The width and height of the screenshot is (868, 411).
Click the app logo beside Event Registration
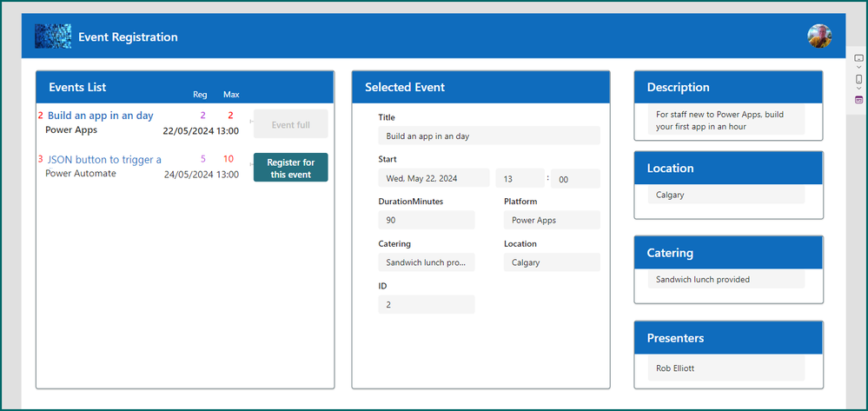53,36
